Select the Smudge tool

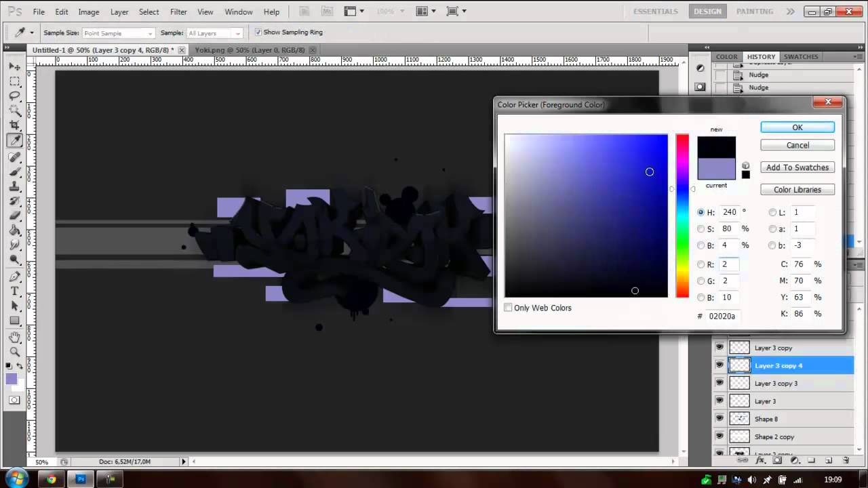tap(14, 246)
